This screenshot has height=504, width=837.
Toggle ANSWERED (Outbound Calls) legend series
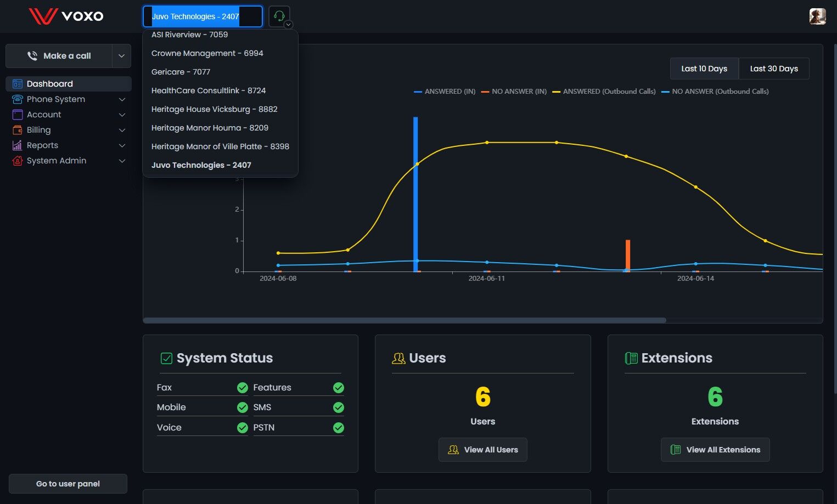click(x=604, y=92)
